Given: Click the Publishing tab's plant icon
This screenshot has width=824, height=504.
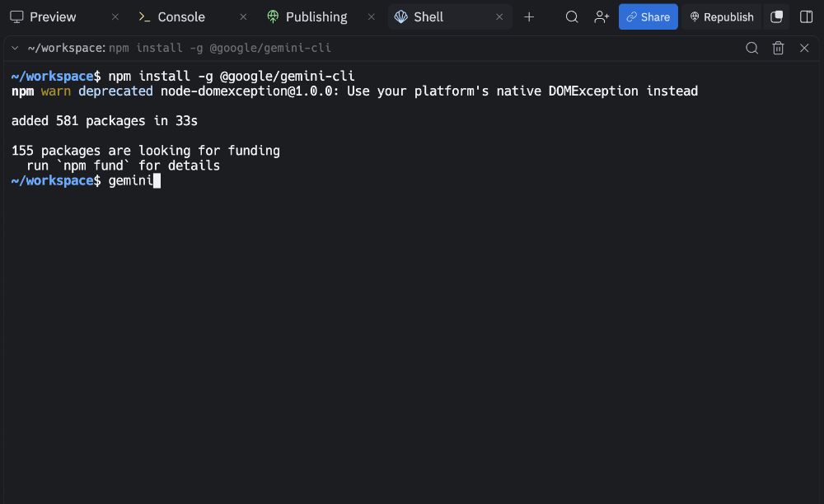Looking at the screenshot, I should coord(271,16).
